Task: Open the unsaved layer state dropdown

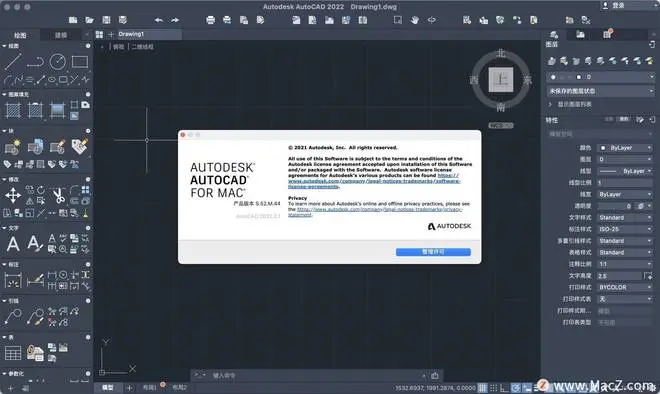Action: (600, 91)
